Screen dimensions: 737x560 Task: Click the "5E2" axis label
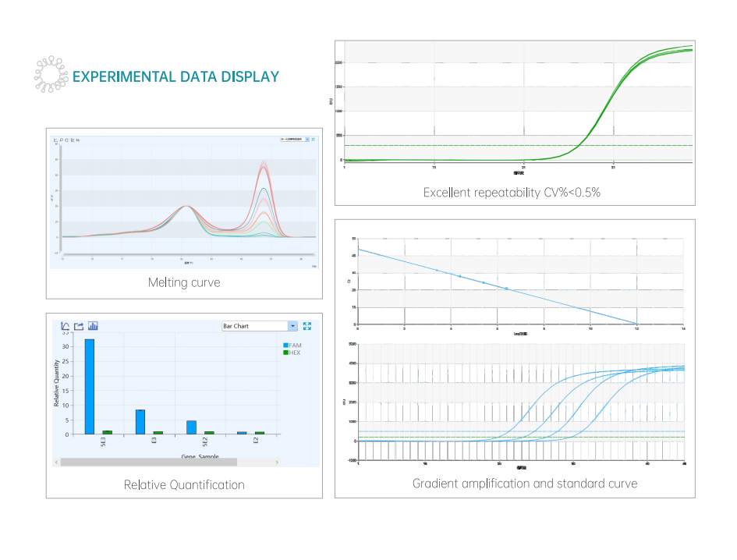205,442
